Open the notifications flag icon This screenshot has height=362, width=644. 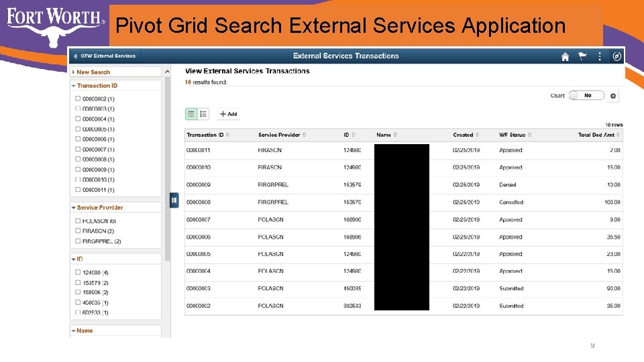(582, 56)
